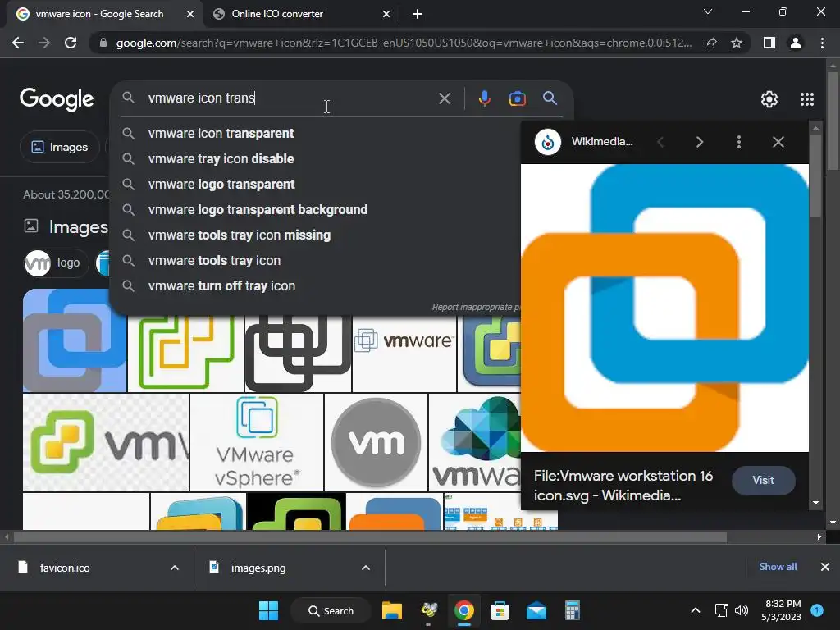840x630 pixels.
Task: Open the Calculator app from the taskbar
Action: click(x=572, y=610)
